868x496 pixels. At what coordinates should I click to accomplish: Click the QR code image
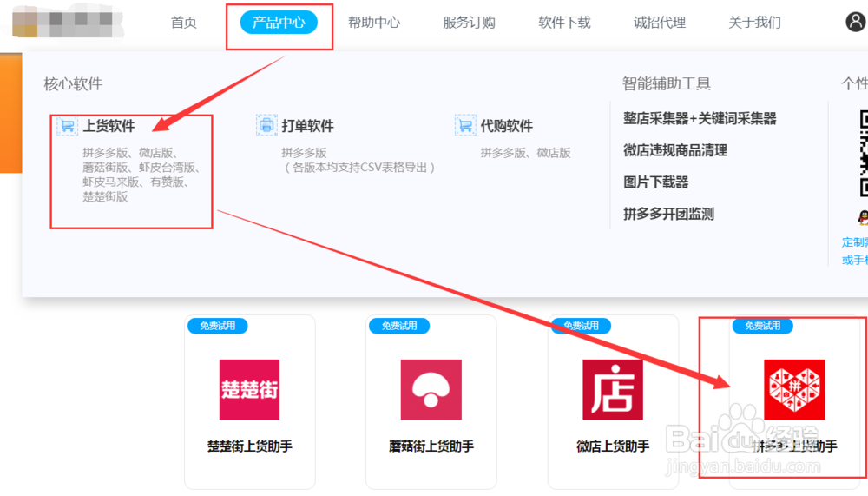click(x=864, y=153)
